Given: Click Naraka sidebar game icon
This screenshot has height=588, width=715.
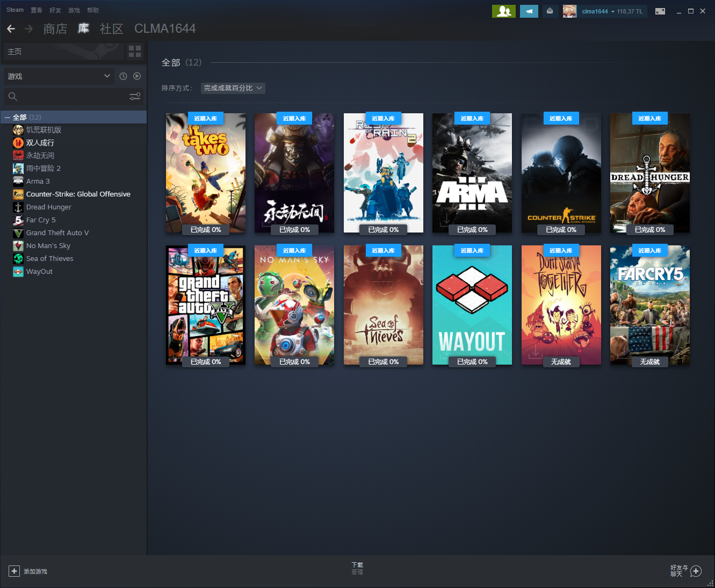Looking at the screenshot, I should point(18,156).
